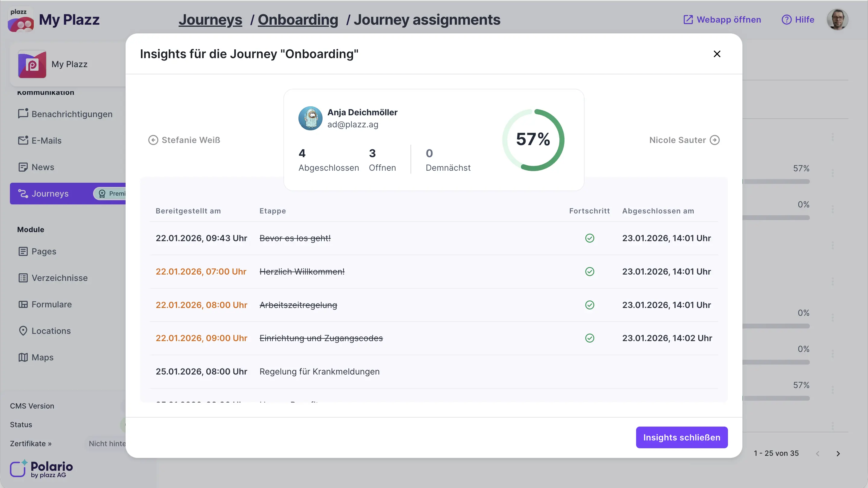Click the Journeys breadcrumb link

(x=210, y=20)
